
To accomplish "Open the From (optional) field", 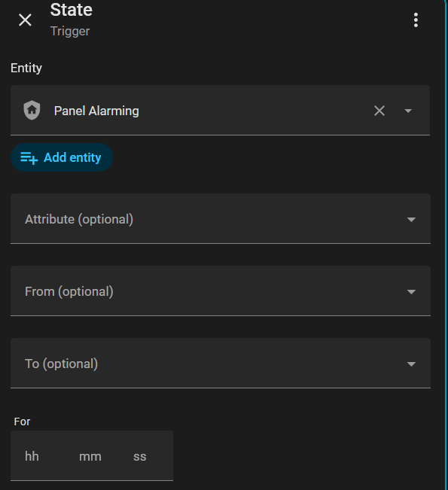I will coord(221,291).
